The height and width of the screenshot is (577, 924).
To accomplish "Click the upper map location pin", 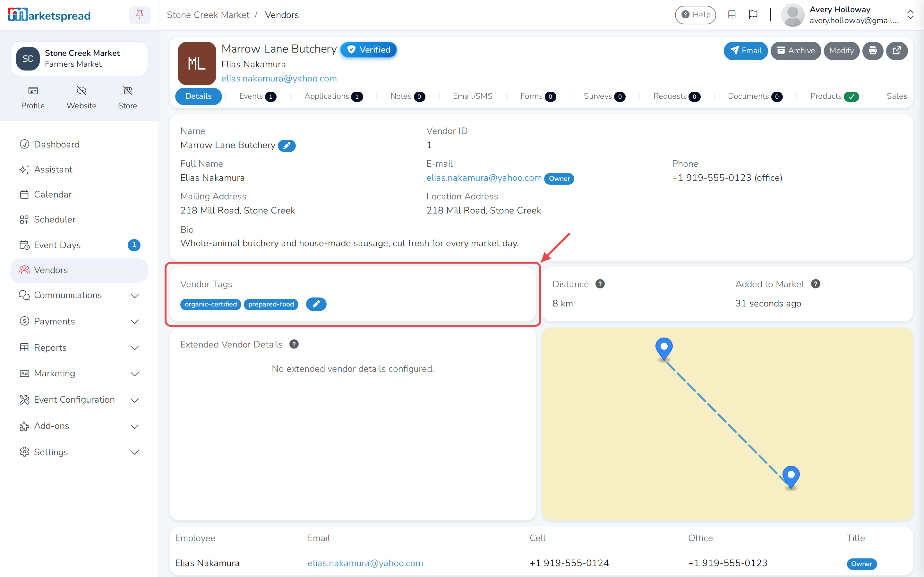I will coord(663,348).
